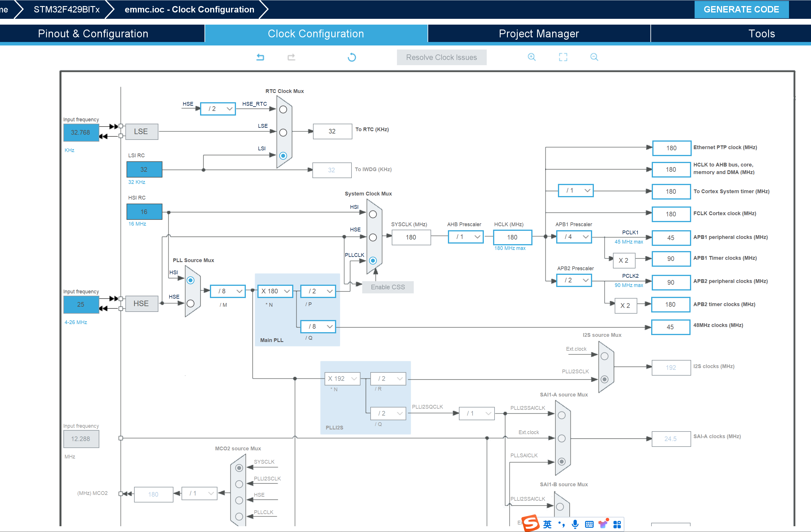The image size is (811, 532).
Task: Click APB2 timer clocks value 180
Action: [x=671, y=305]
